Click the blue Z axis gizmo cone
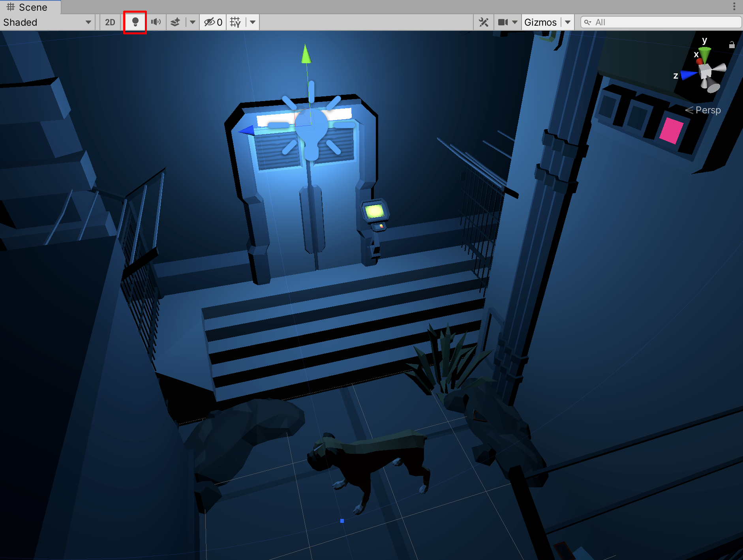This screenshot has width=743, height=560. tap(689, 74)
